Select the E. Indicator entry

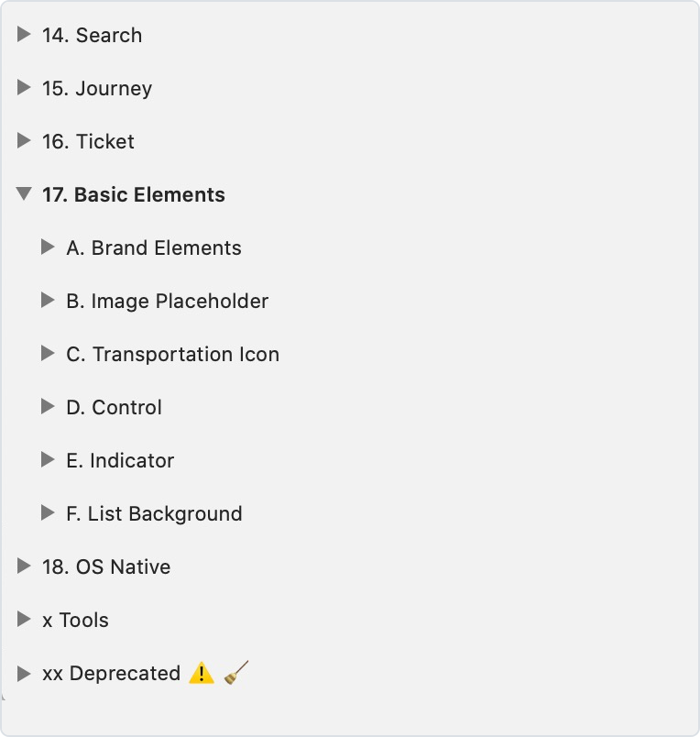coord(120,461)
